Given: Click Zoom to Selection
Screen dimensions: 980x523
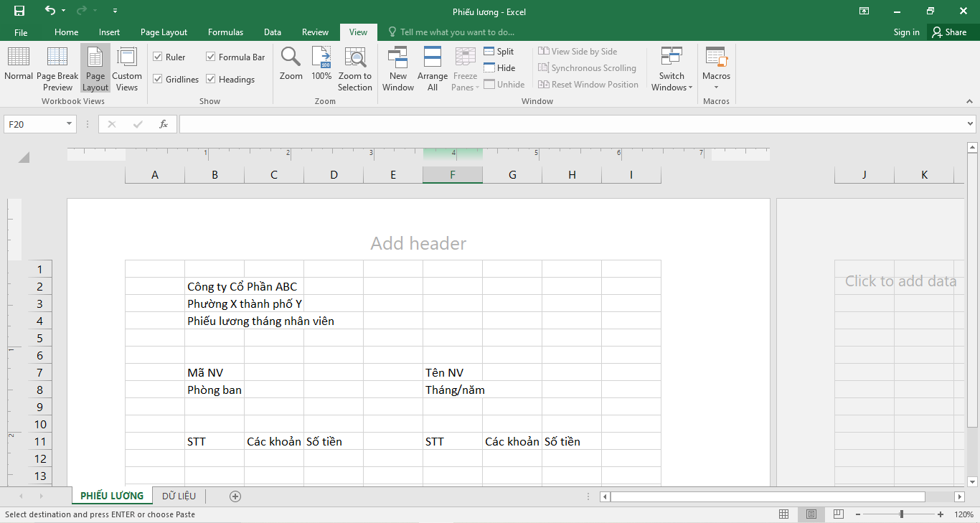Looking at the screenshot, I should pyautogui.click(x=355, y=69).
